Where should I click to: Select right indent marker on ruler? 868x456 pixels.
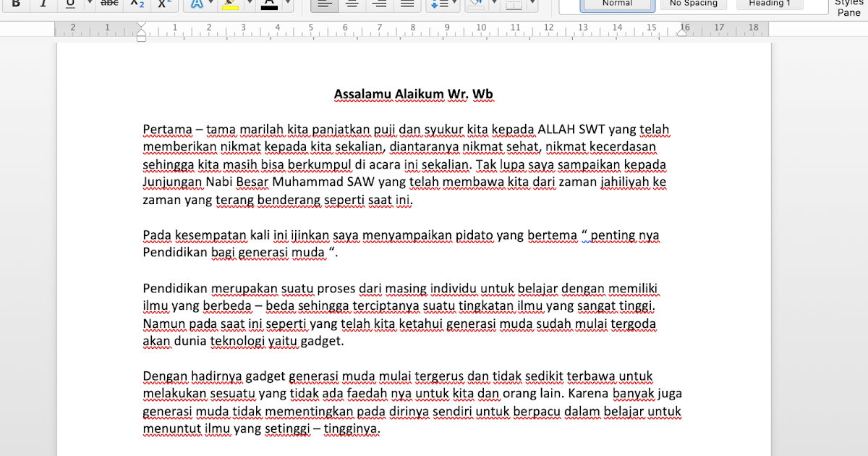click(x=682, y=32)
